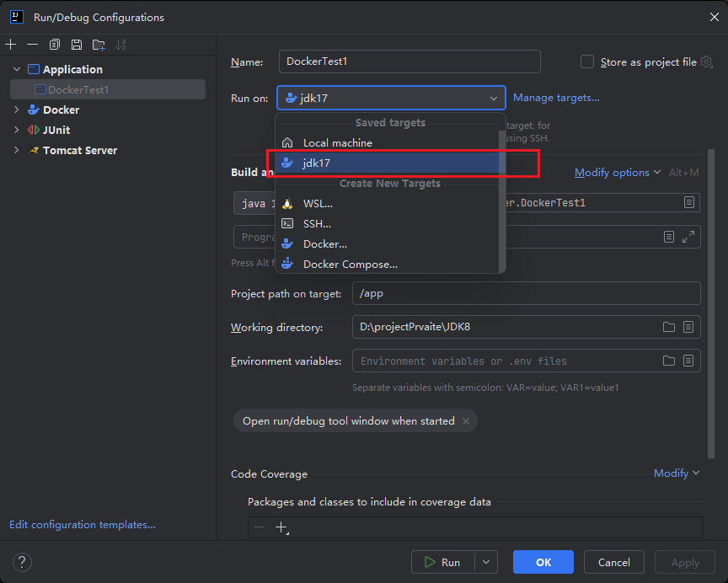Expand the Tomcat Server tree node
Image resolution: width=728 pixels, height=583 pixels.
click(x=17, y=150)
